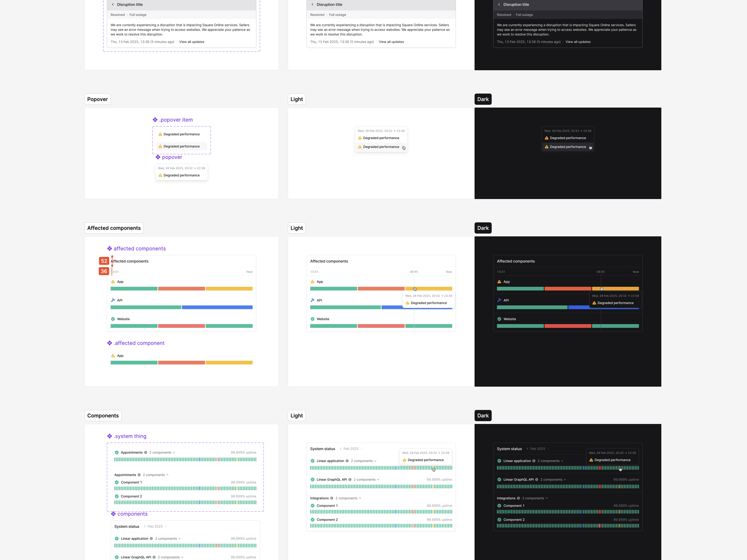Click the green operational checkmark next to Website
The width and height of the screenshot is (747, 560).
113,319
